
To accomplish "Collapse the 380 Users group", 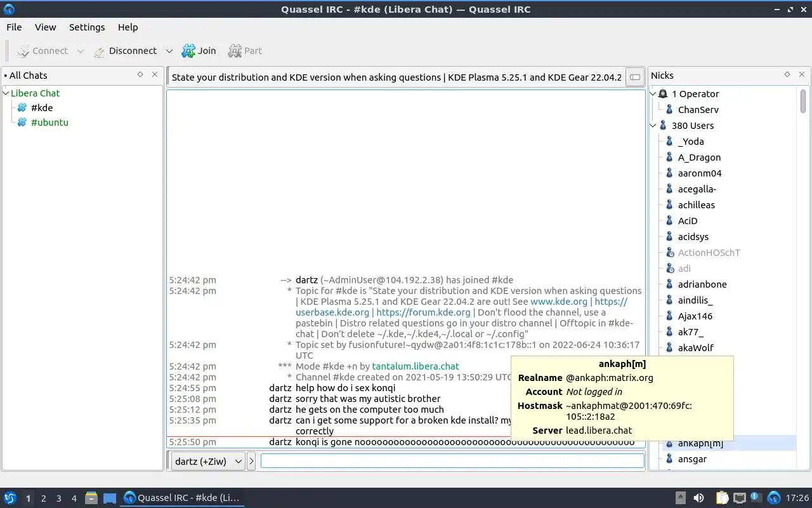I will click(x=653, y=126).
